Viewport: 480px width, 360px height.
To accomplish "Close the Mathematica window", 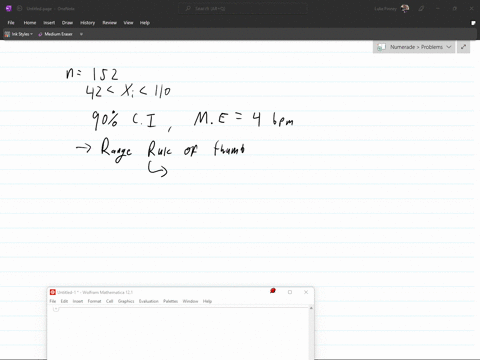I will (306, 292).
